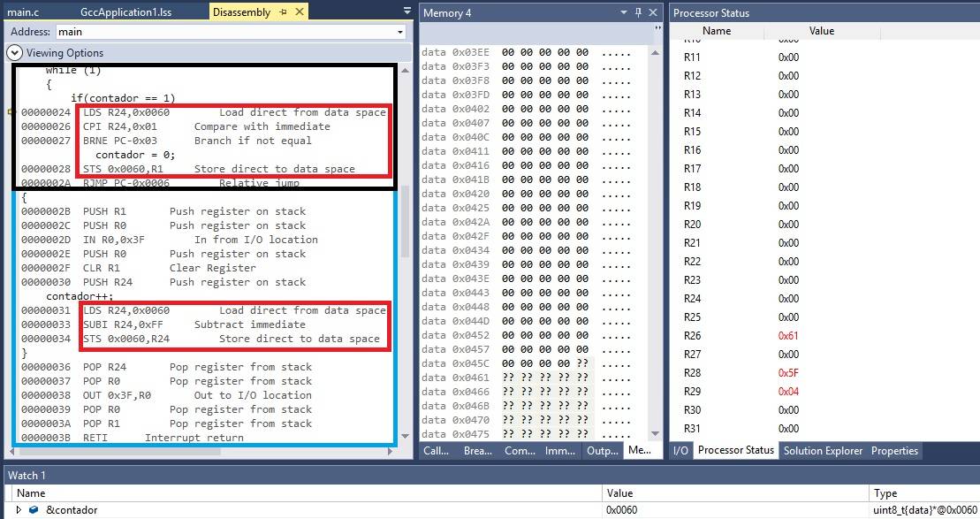
Task: Switch to Solution Explorer tab
Action: pos(823,451)
